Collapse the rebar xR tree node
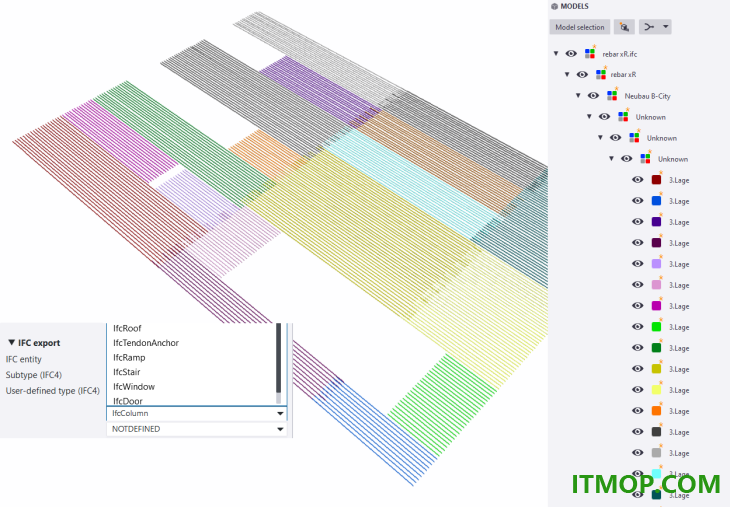Image resolution: width=730 pixels, height=507 pixels. (567, 74)
